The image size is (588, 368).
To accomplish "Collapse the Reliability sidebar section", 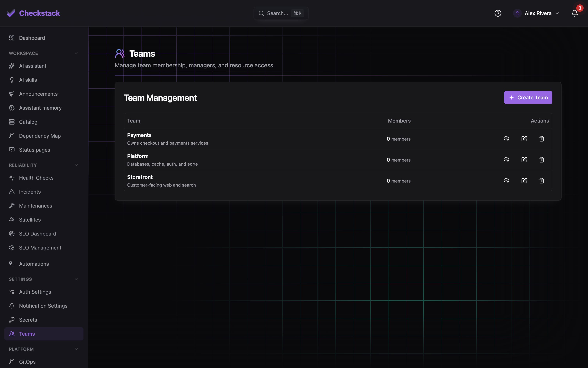I will [x=76, y=165].
